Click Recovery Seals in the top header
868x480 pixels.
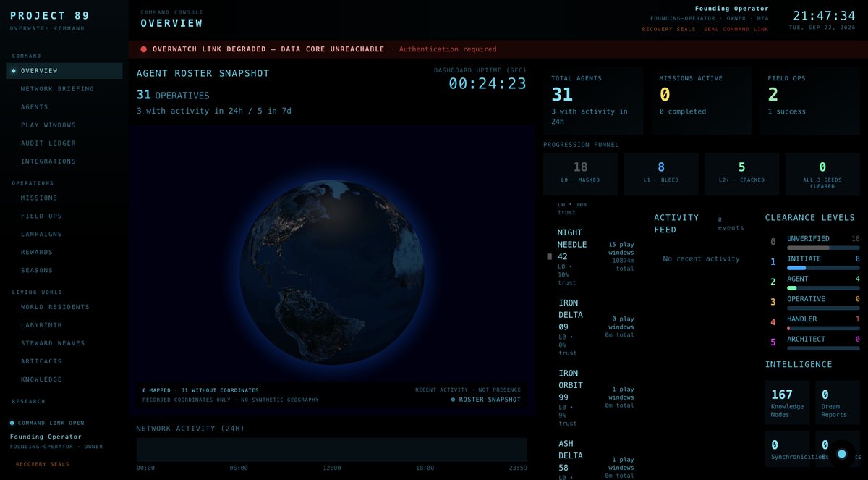[x=668, y=29]
